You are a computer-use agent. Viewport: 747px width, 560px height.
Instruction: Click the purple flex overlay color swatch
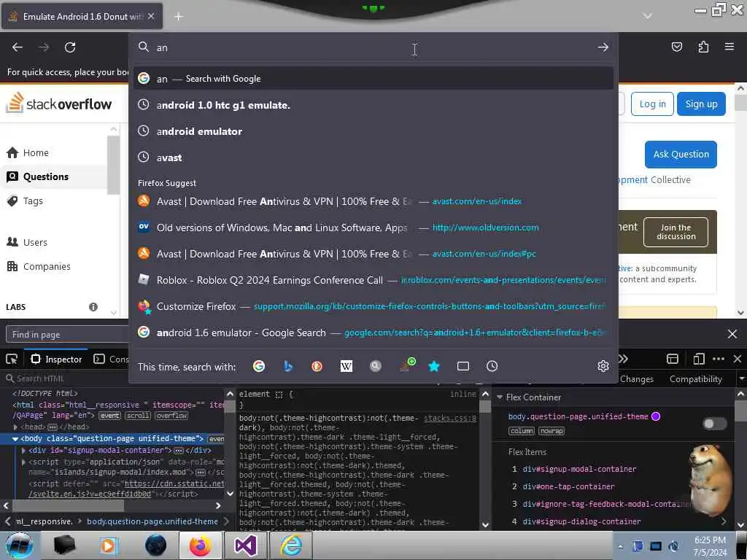pos(656,416)
